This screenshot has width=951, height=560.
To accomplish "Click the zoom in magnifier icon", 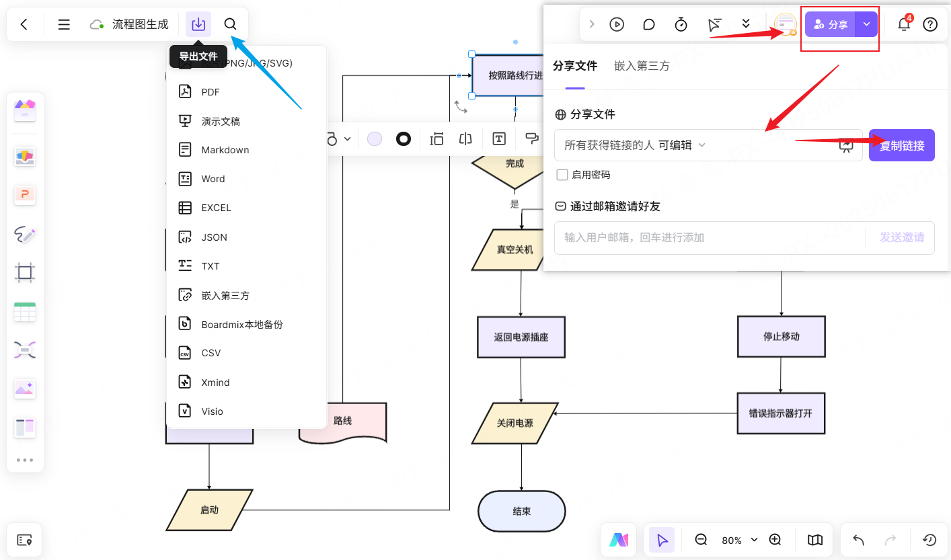I will coord(775,540).
